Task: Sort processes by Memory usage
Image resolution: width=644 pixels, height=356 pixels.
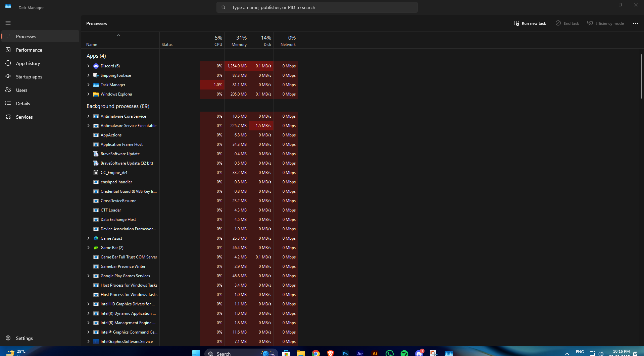Action: point(237,41)
